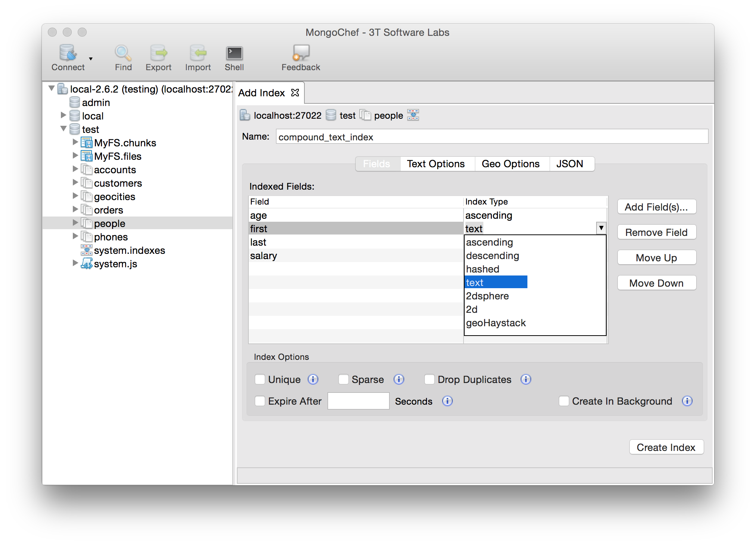Click the geocities collection icon
This screenshot has height=545, width=756.
(87, 196)
